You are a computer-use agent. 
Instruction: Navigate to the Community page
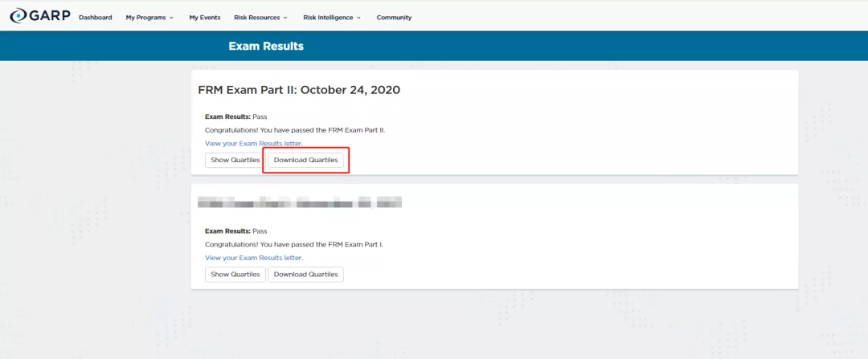tap(394, 18)
